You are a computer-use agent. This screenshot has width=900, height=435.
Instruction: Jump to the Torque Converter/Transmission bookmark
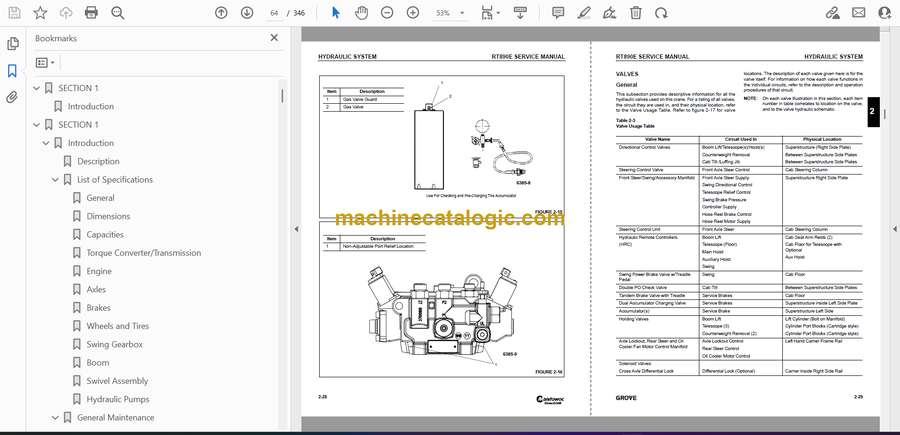pos(143,253)
